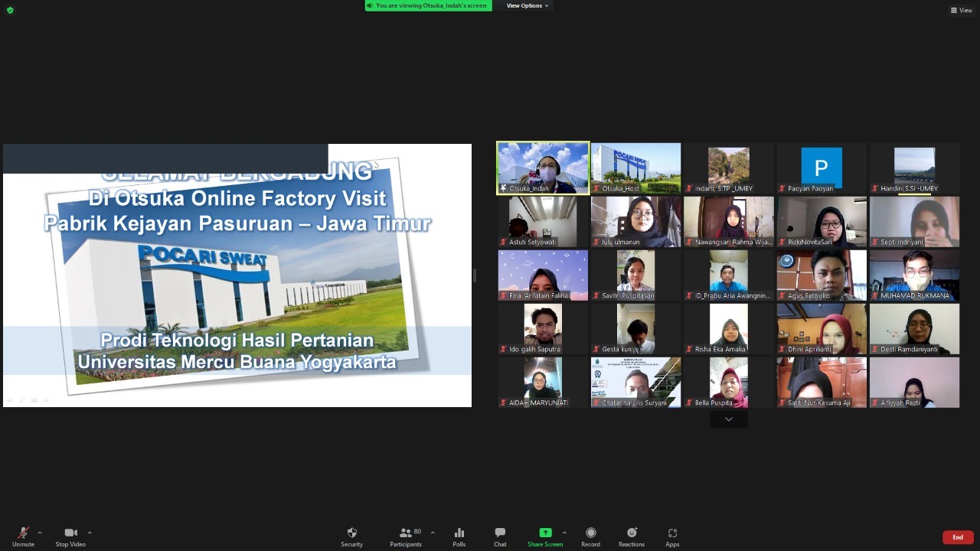Select the AIDA - MARYUNIATI video tile
Screen dimensions: 980x551
543,383
